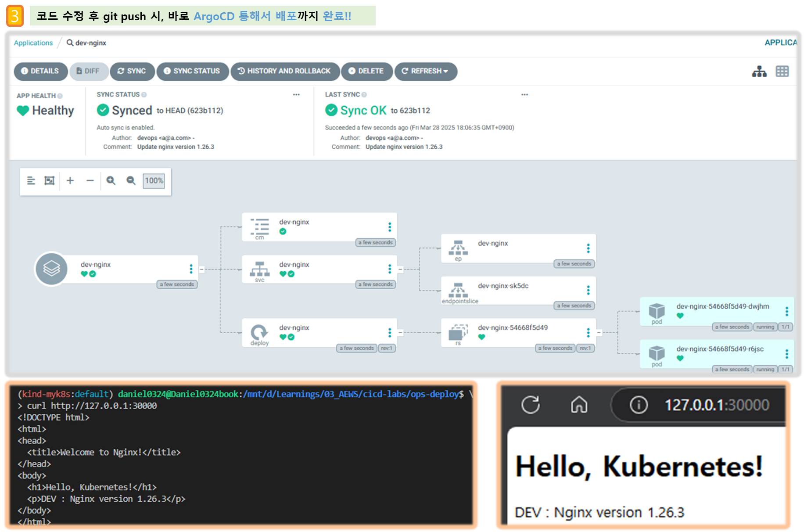Click the running tag on the dwjhm pod
Image resolution: width=804 pixels, height=532 pixels.
click(765, 327)
